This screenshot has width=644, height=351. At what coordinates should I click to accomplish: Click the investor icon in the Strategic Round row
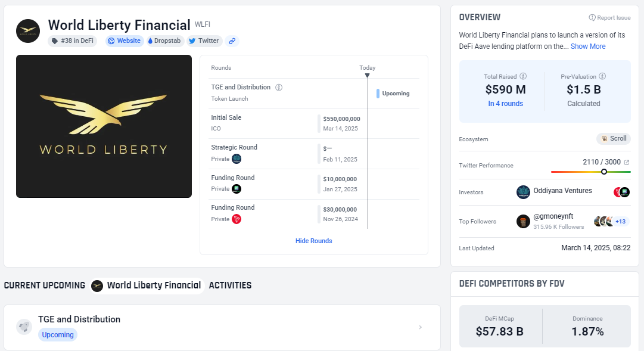tap(237, 159)
